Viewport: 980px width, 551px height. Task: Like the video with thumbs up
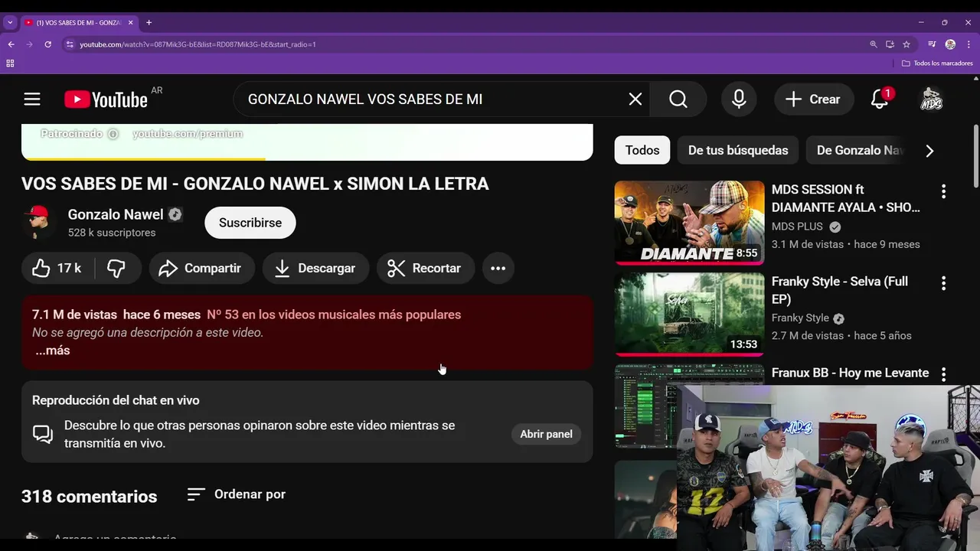click(x=57, y=268)
